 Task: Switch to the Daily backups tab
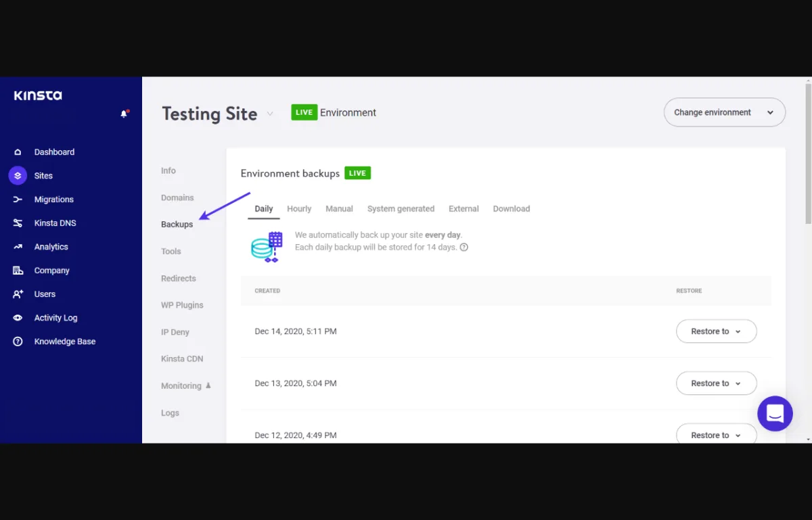click(x=264, y=209)
